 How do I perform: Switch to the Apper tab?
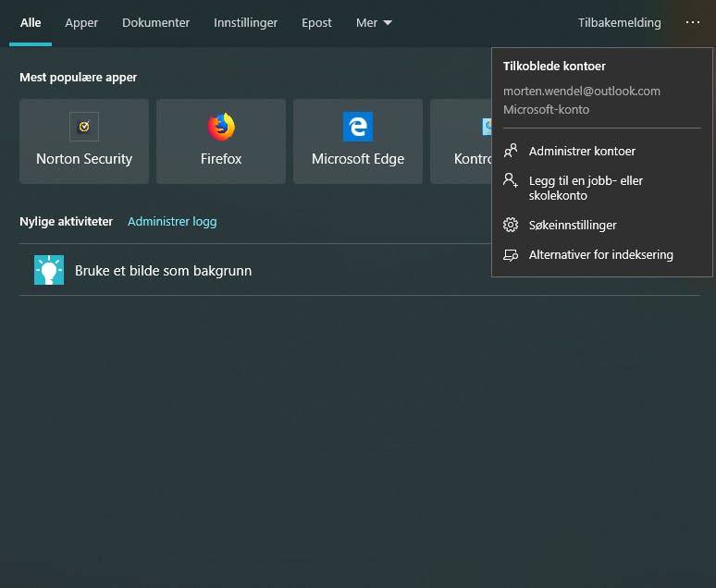(x=81, y=23)
